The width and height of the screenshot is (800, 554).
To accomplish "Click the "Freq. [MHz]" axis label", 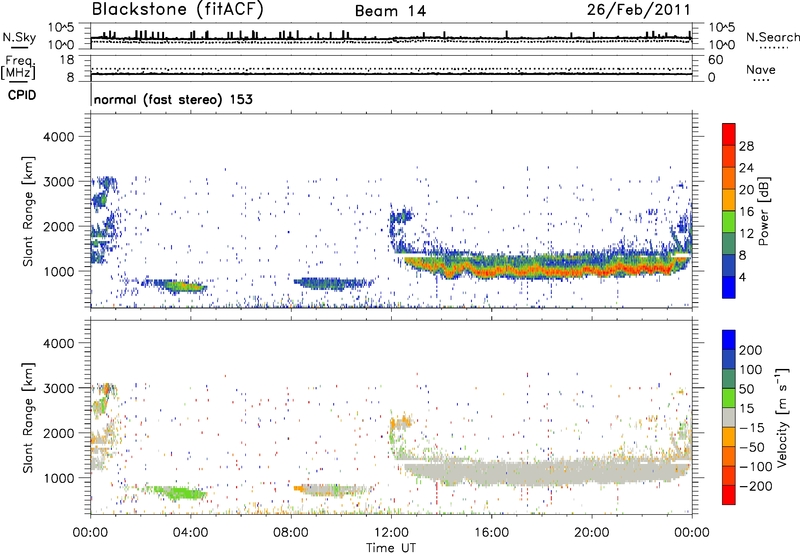I will point(19,68).
